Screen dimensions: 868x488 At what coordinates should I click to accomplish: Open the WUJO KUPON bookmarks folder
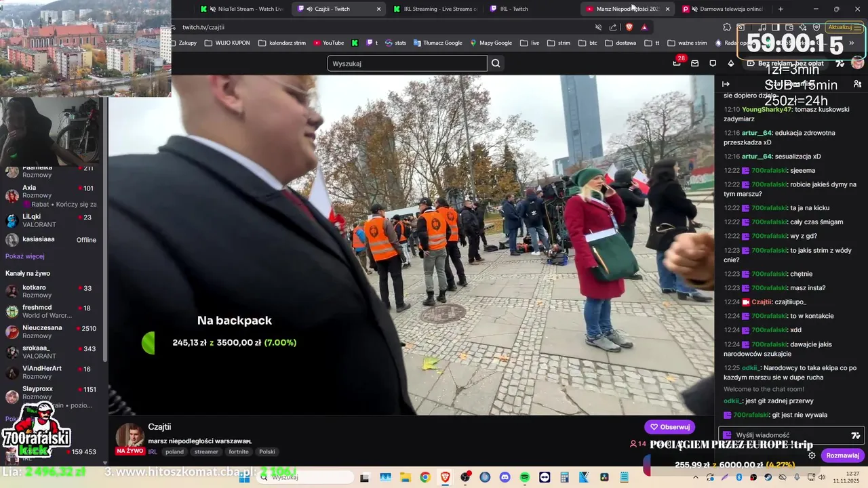227,43
